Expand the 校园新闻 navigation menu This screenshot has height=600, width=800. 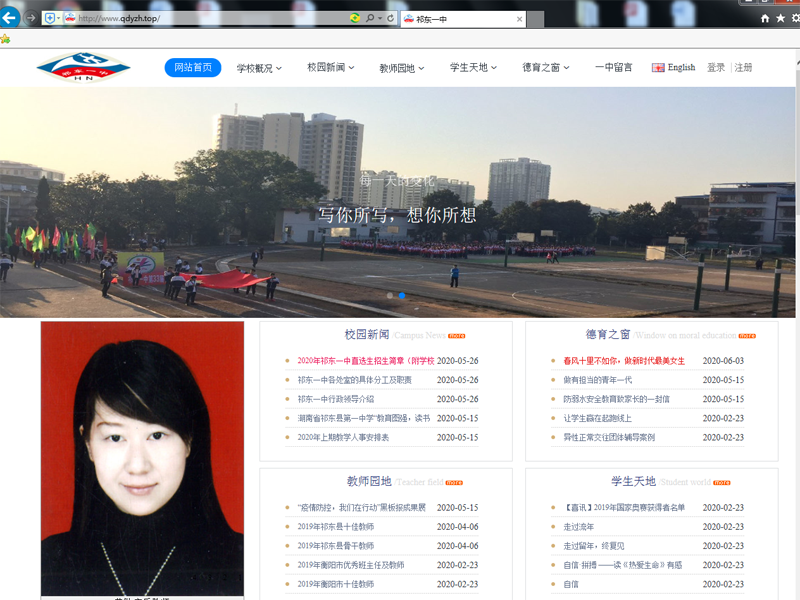pyautogui.click(x=331, y=67)
